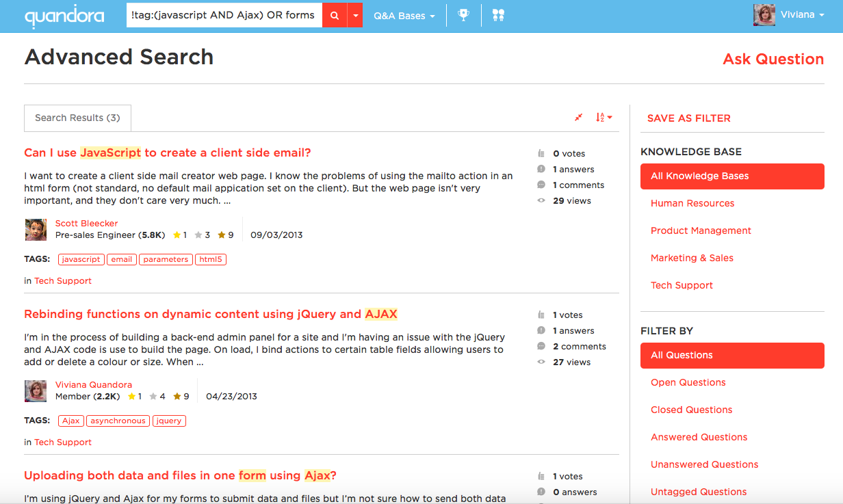
Task: Click comments icon beside 2 comments
Action: pos(541,346)
